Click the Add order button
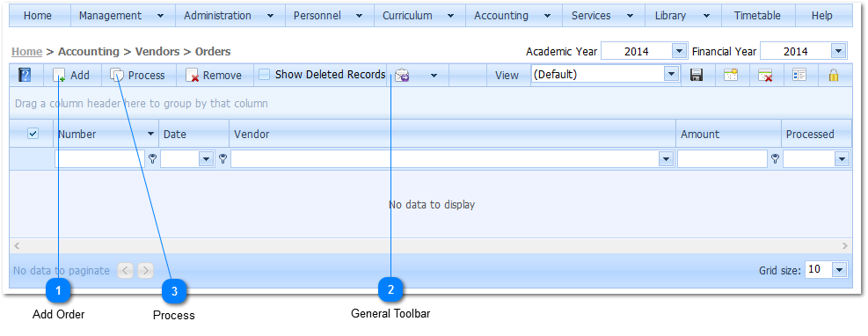 click(71, 76)
